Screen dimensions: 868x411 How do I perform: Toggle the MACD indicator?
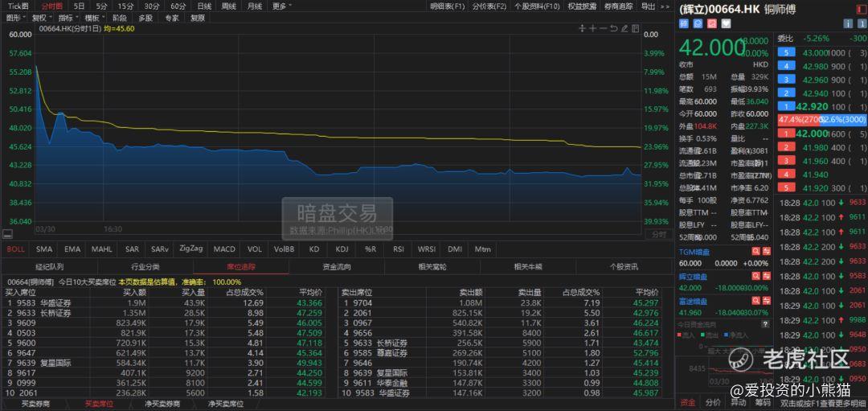[224, 249]
